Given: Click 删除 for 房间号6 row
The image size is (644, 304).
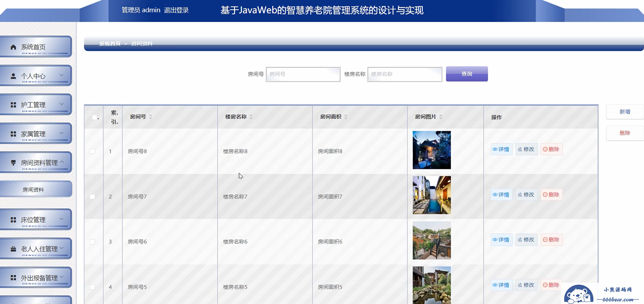Looking at the screenshot, I should [x=551, y=240].
